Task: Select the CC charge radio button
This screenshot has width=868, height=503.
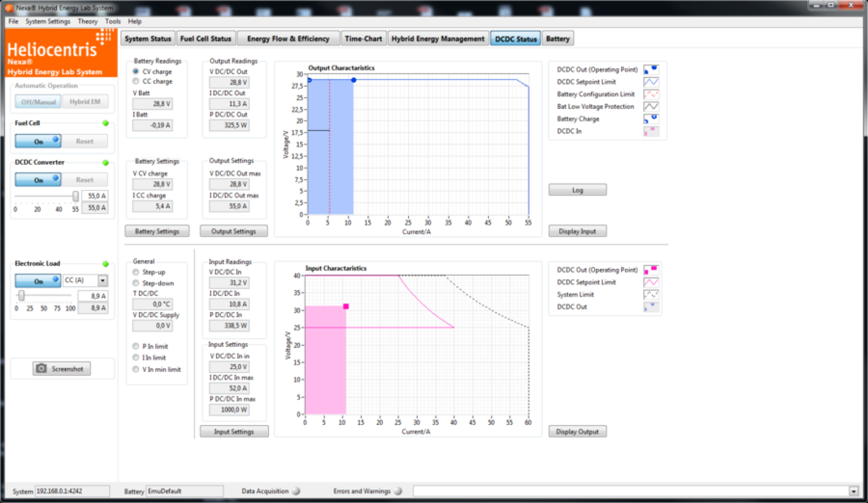Action: tap(136, 81)
